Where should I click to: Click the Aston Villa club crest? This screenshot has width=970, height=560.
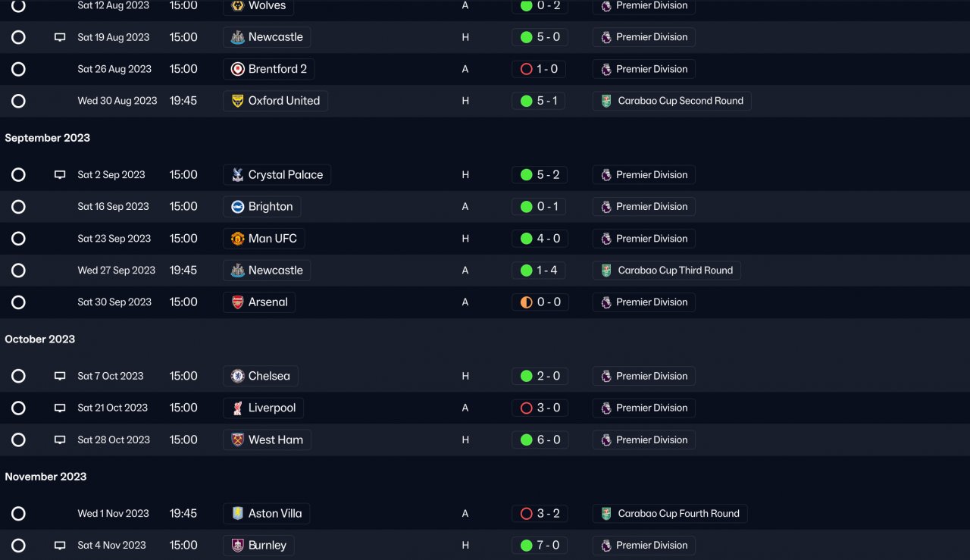pos(238,514)
